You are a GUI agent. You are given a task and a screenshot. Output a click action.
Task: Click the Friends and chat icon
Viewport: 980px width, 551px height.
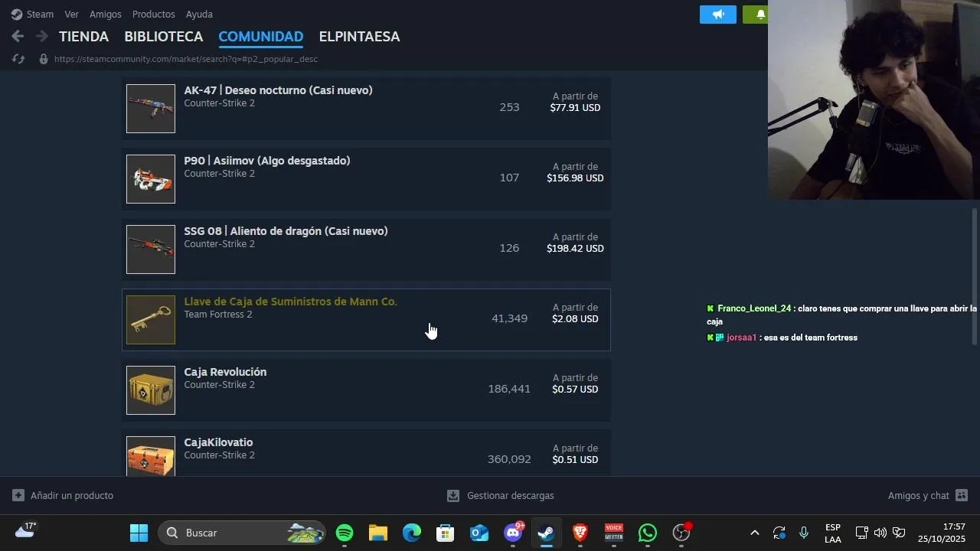tap(962, 495)
